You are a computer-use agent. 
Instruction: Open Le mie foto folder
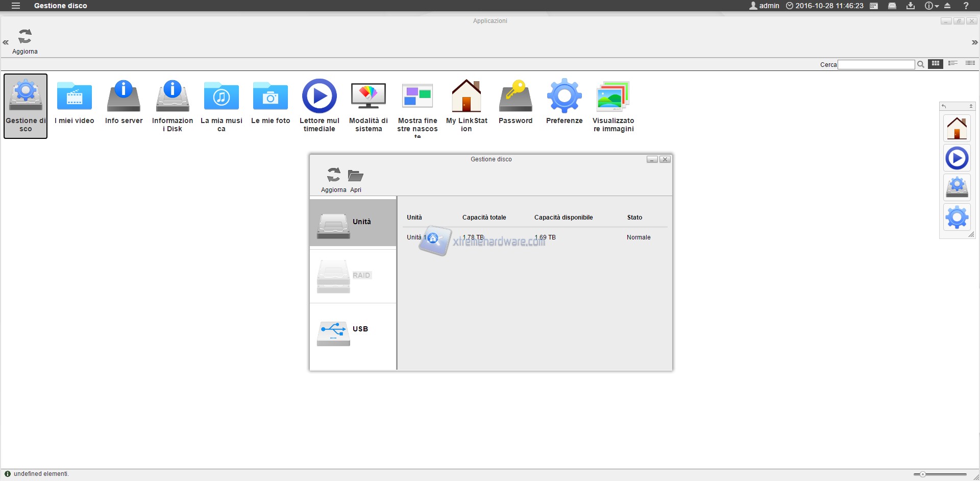pyautogui.click(x=271, y=102)
